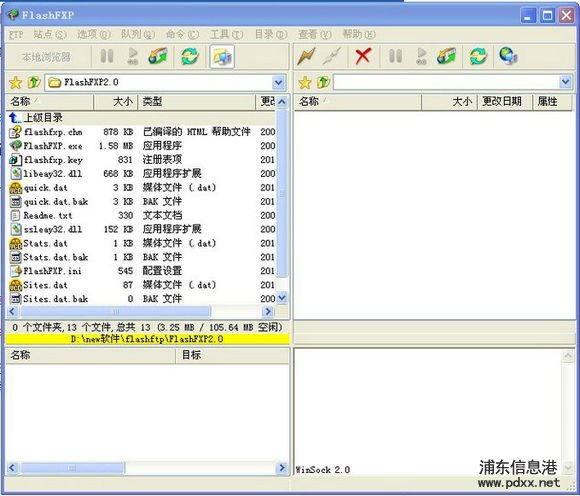580x496 pixels.
Task: Open the remote path dropdown arrow
Action: [565, 82]
